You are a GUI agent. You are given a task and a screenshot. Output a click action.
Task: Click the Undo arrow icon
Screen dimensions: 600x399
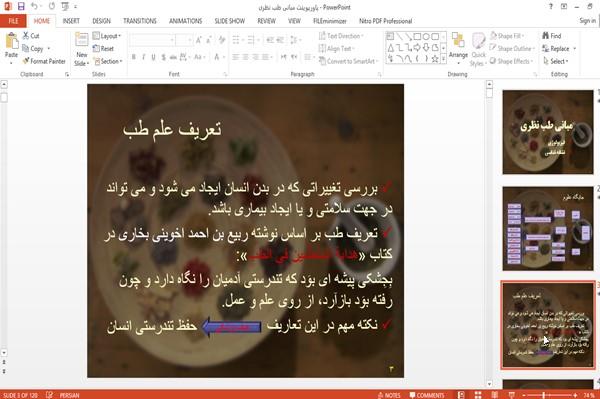tap(34, 6)
